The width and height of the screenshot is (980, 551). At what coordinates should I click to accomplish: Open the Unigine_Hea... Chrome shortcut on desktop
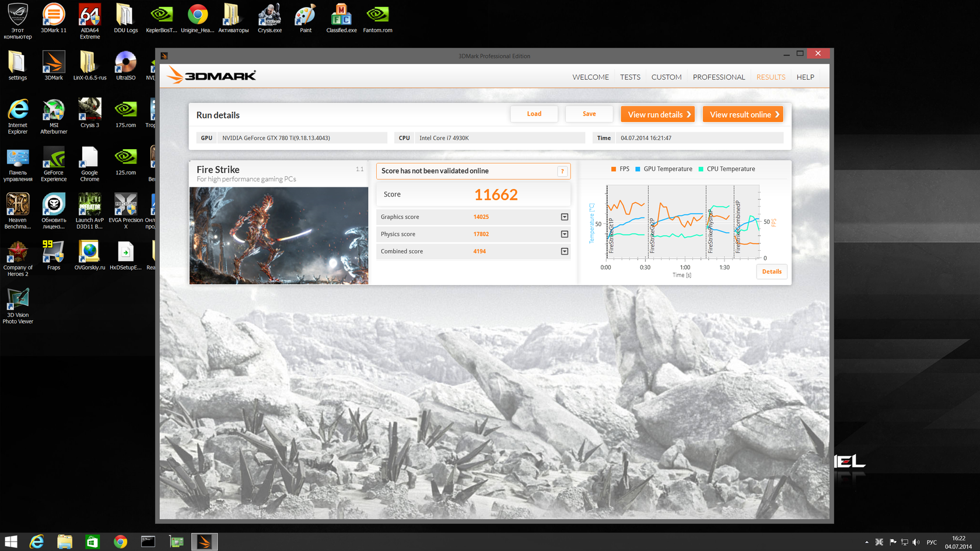tap(198, 18)
